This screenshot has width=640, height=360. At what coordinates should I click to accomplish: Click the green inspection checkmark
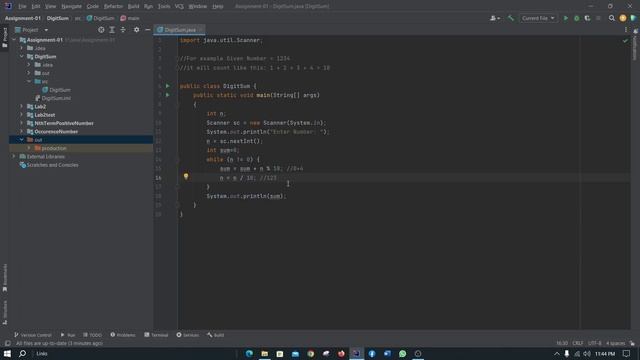[625, 40]
